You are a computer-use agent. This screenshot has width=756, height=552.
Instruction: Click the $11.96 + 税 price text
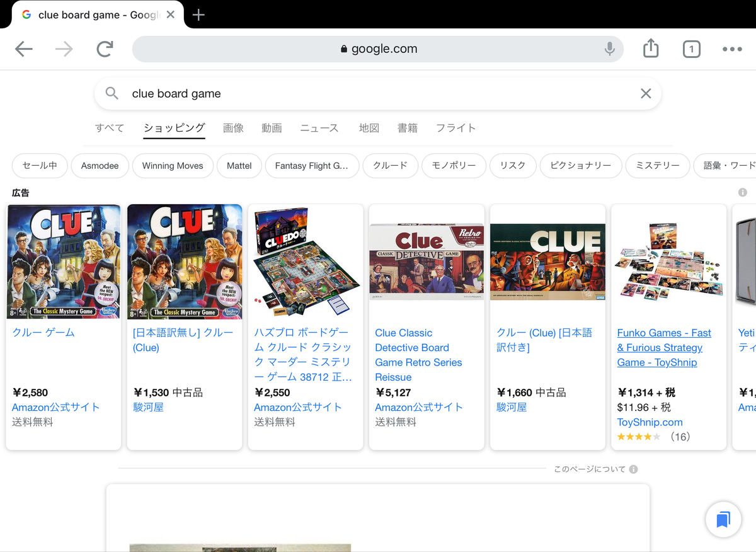click(644, 408)
